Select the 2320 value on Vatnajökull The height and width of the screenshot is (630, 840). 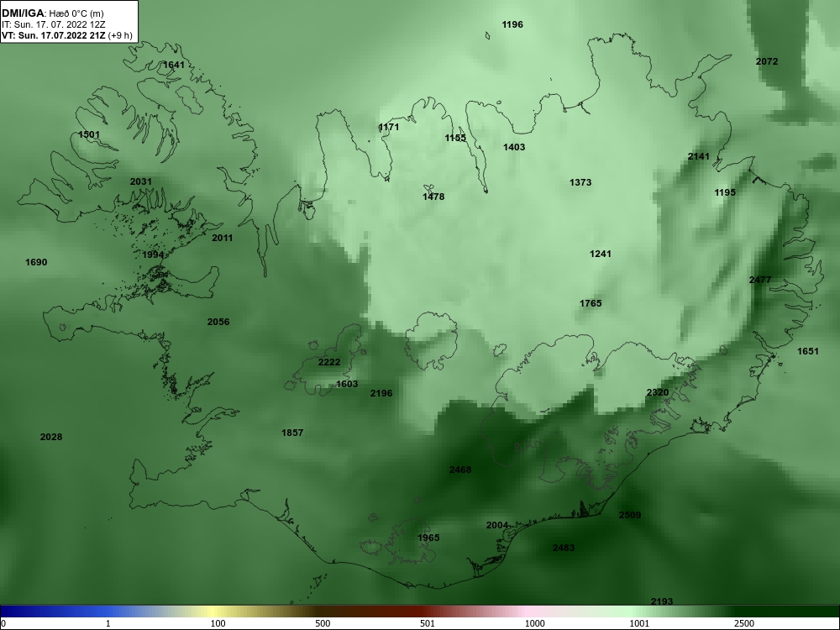658,392
